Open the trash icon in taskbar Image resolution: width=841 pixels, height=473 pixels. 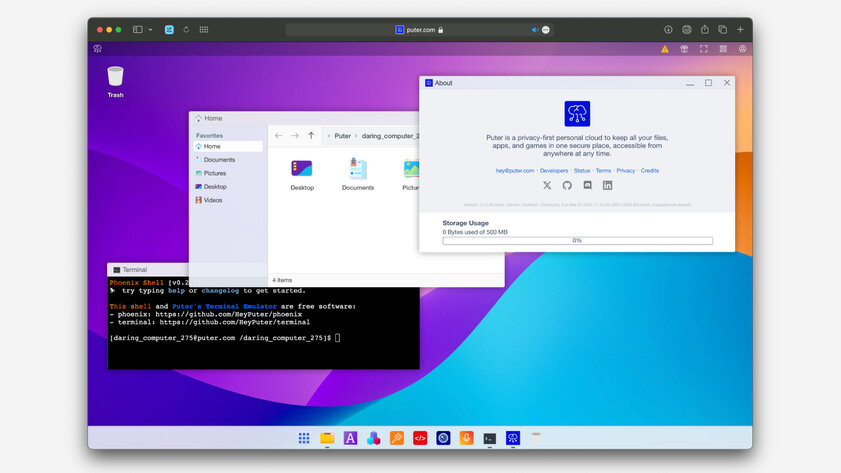click(536, 438)
